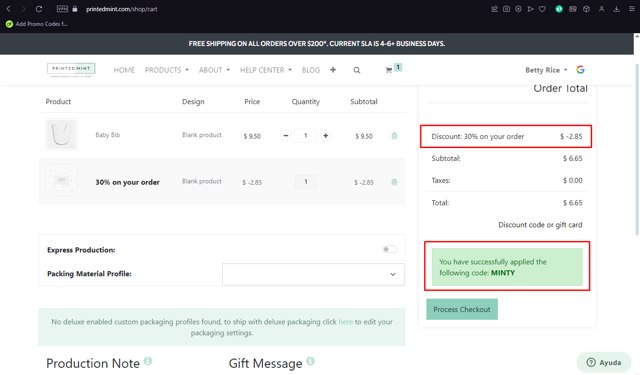Increase Baby Bib quantity with plus button
The image size is (640, 375).
tap(325, 135)
